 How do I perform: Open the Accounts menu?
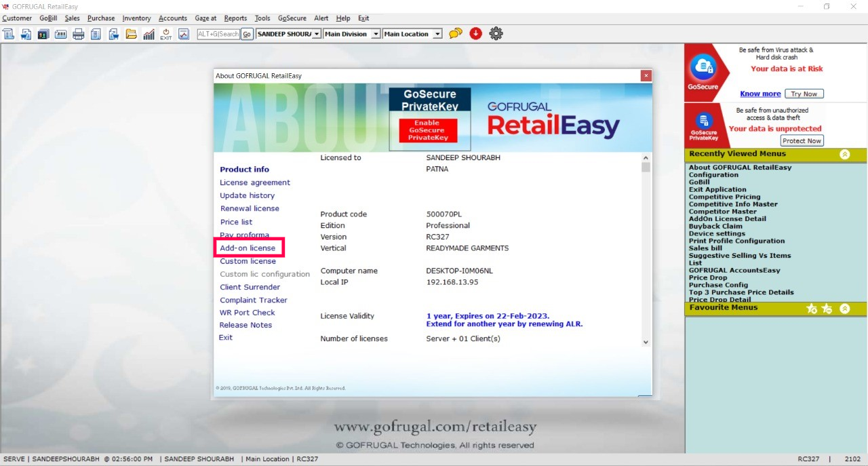pos(173,18)
